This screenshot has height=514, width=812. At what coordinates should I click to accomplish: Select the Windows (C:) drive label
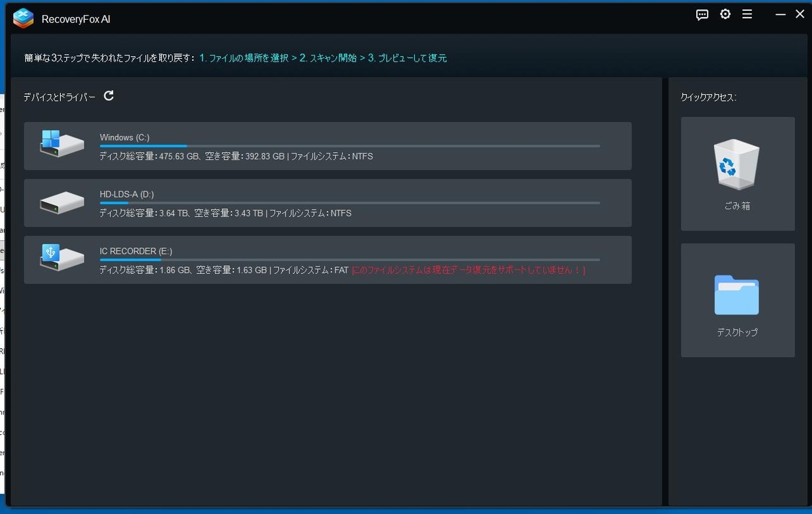point(125,137)
